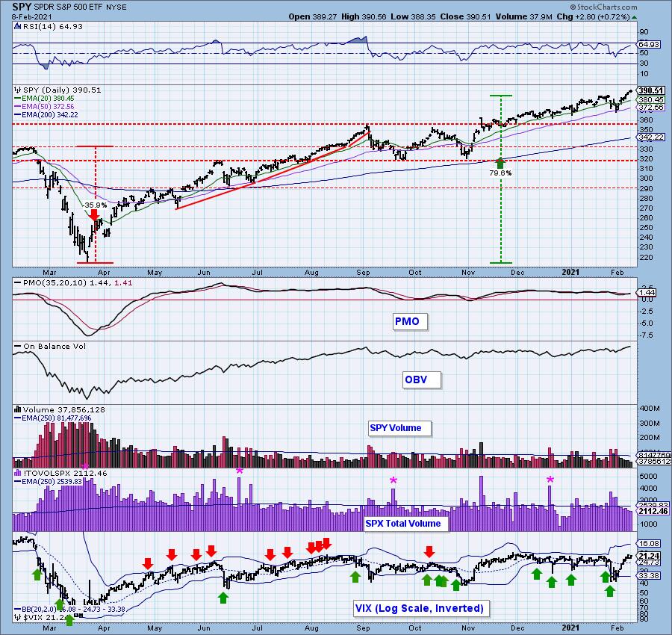Click the green up arrow above 79.6%
This screenshot has height=635, width=672.
tap(500, 163)
